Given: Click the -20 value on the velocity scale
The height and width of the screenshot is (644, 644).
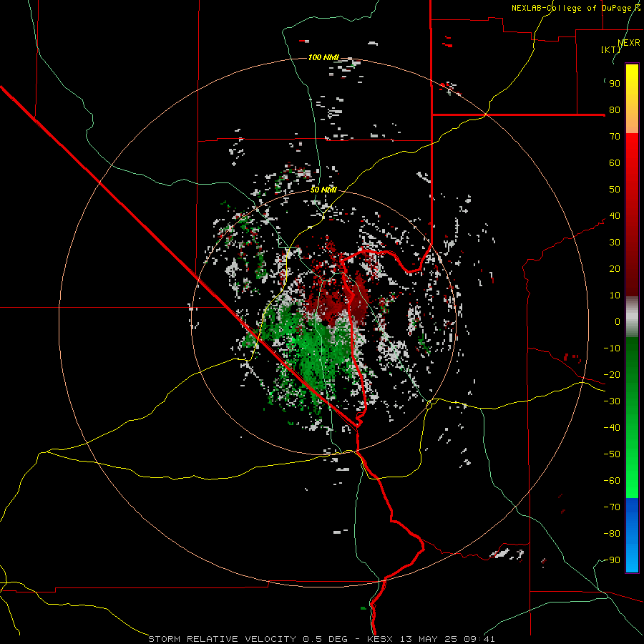Looking at the screenshot, I should pyautogui.click(x=612, y=375).
